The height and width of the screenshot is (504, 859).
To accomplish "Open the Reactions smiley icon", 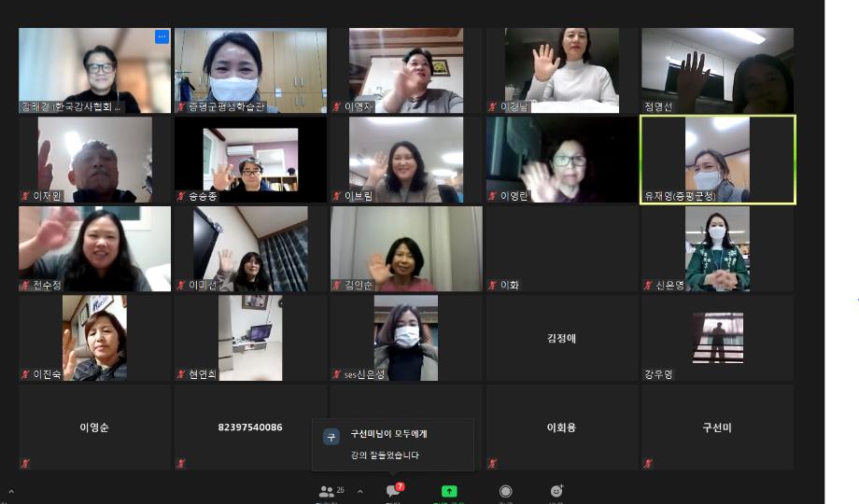I will 556,491.
